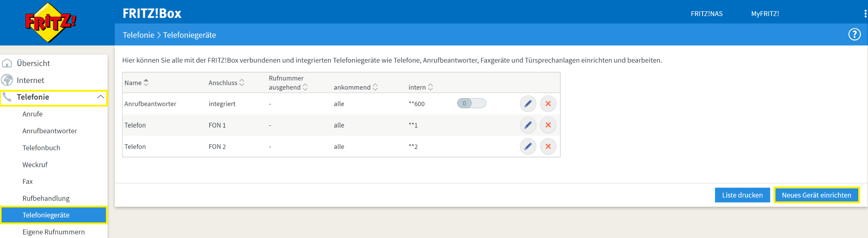This screenshot has width=868, height=238.
Task: Open FRITZ!NAS from the header
Action: [x=706, y=14]
